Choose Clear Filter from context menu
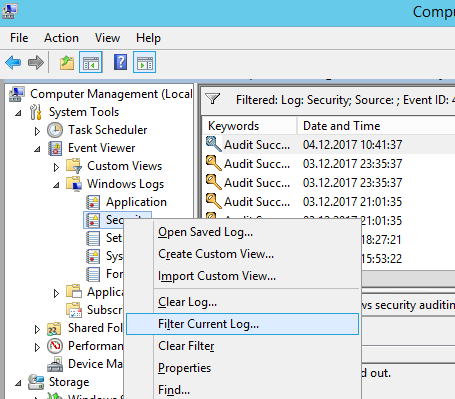Screen dimensions: 455x399 click(242, 346)
